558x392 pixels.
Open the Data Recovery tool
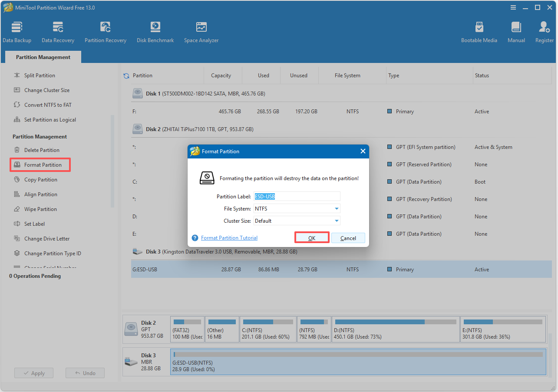click(x=58, y=31)
